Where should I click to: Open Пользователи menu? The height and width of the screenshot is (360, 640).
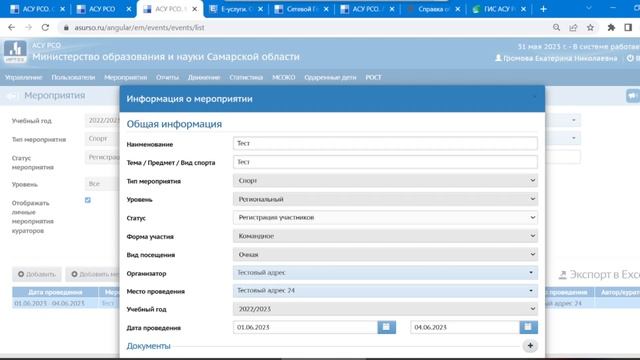pyautogui.click(x=73, y=77)
